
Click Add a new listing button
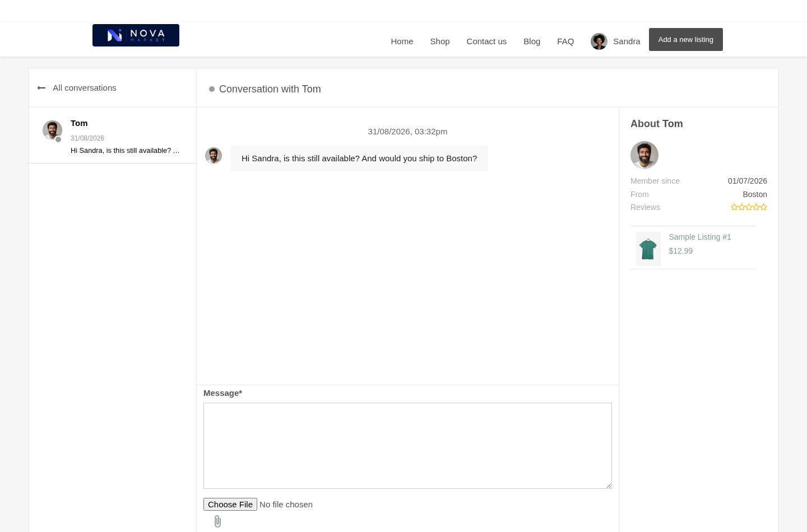pos(686,40)
